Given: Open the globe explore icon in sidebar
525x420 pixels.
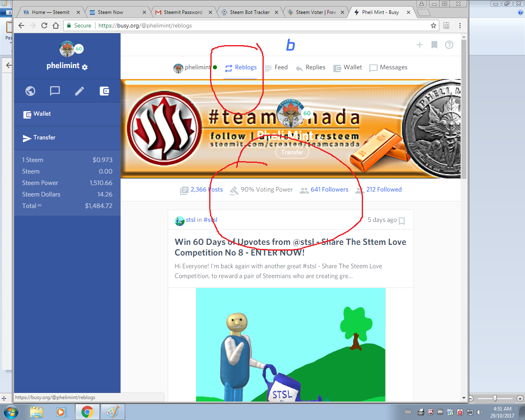Looking at the screenshot, I should tap(30, 91).
